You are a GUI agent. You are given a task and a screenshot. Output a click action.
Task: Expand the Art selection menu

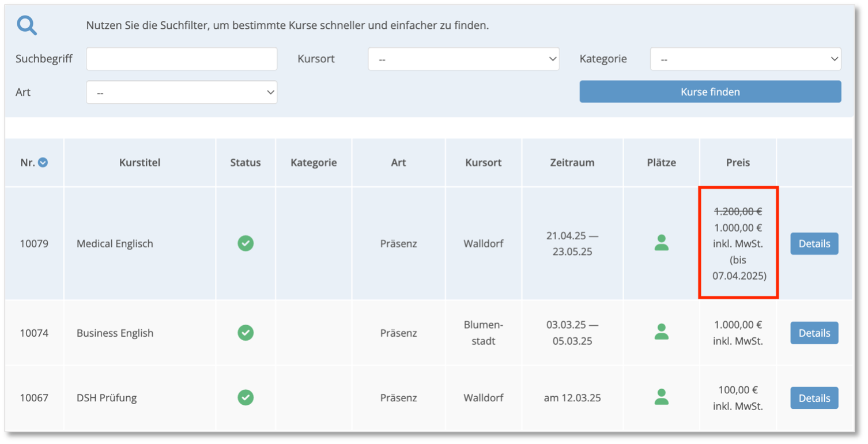click(182, 92)
